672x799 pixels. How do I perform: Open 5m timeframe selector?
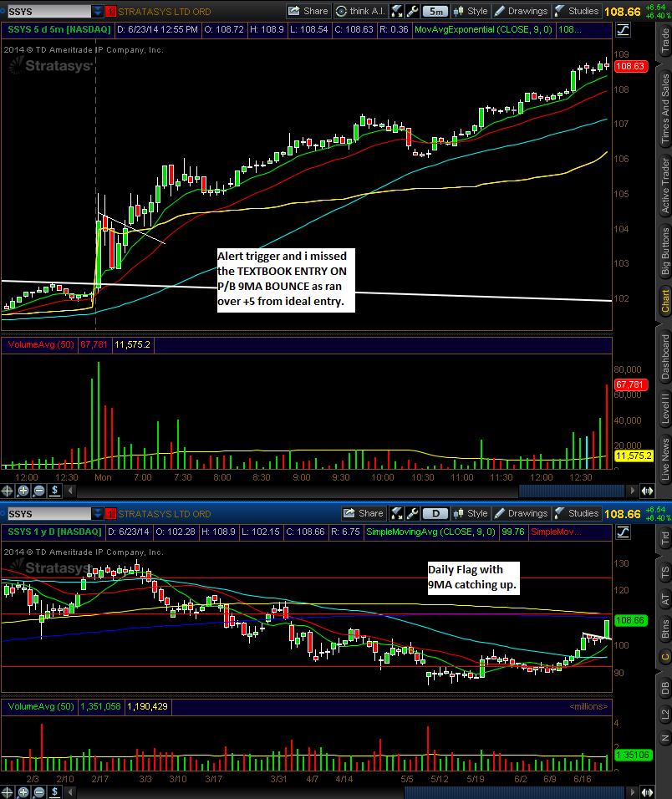tap(435, 11)
